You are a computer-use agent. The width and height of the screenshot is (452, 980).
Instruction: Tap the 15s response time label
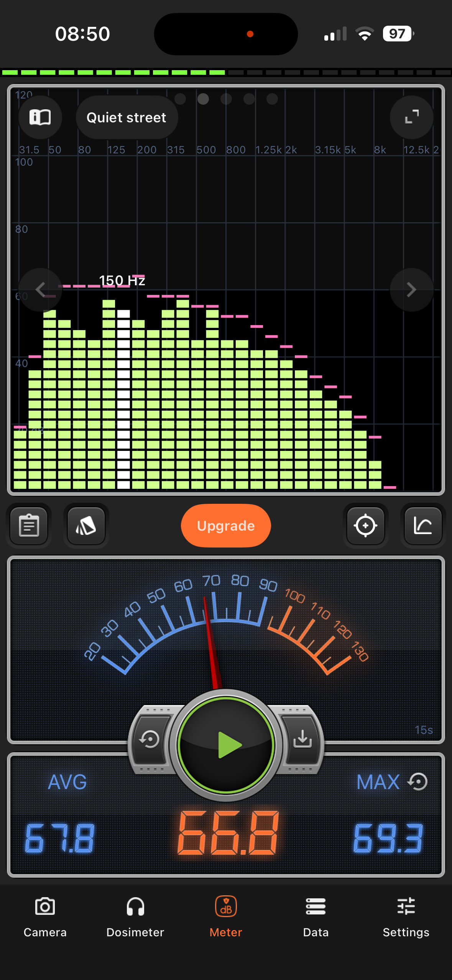[424, 730]
